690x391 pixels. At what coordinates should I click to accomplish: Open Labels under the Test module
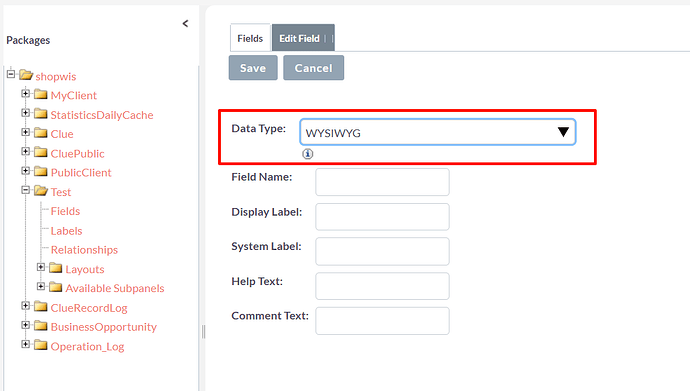[x=66, y=231]
